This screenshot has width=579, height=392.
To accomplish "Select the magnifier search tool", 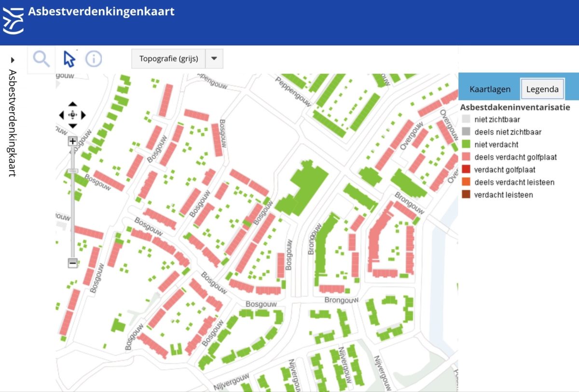I will click(x=41, y=58).
